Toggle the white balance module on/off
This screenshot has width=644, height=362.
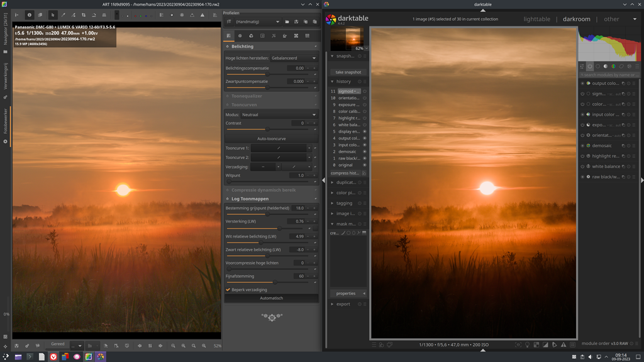tap(582, 166)
